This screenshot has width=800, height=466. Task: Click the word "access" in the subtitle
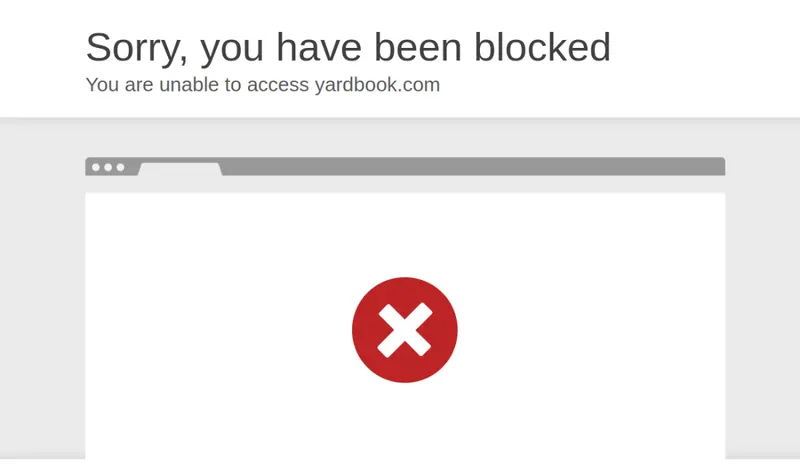278,85
